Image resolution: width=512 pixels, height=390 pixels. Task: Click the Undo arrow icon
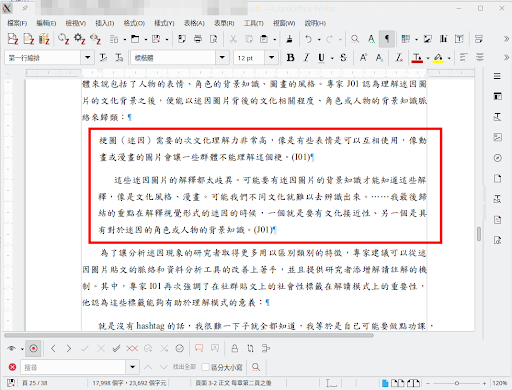click(x=309, y=39)
